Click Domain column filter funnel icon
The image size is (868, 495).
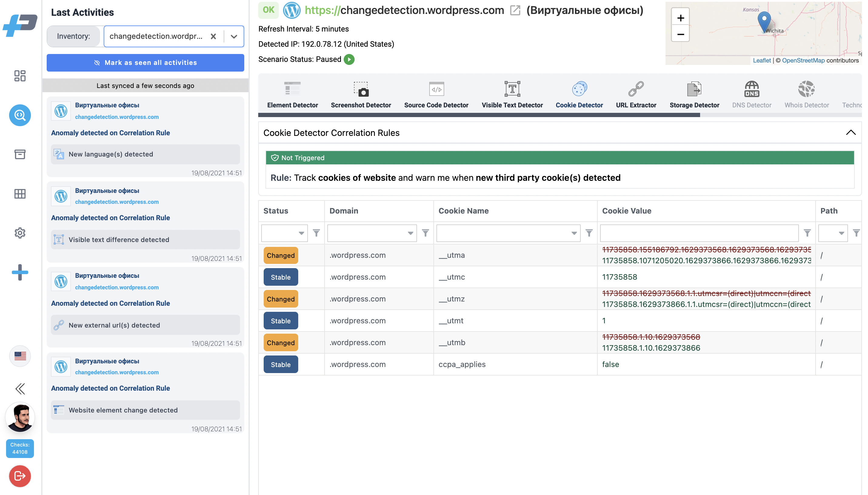point(425,233)
